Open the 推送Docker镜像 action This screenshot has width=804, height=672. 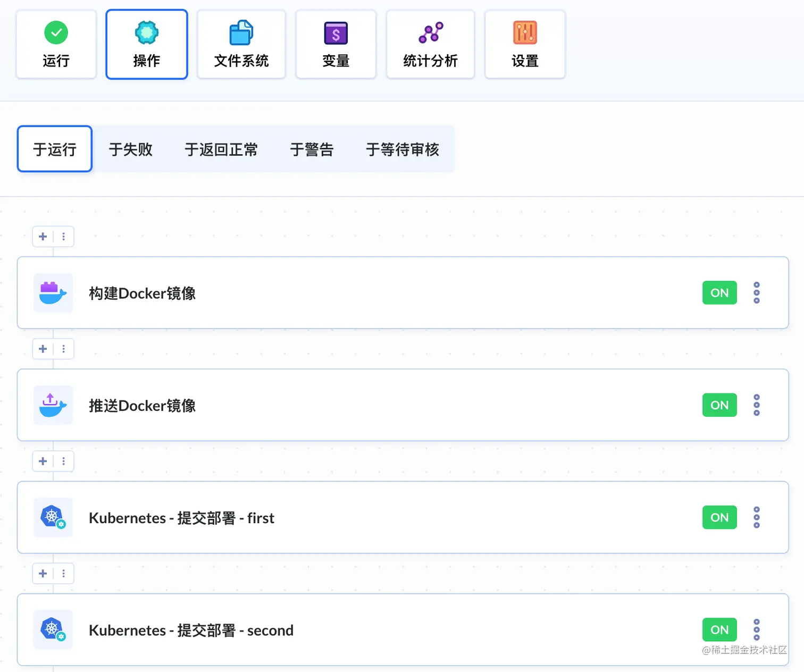click(x=403, y=405)
